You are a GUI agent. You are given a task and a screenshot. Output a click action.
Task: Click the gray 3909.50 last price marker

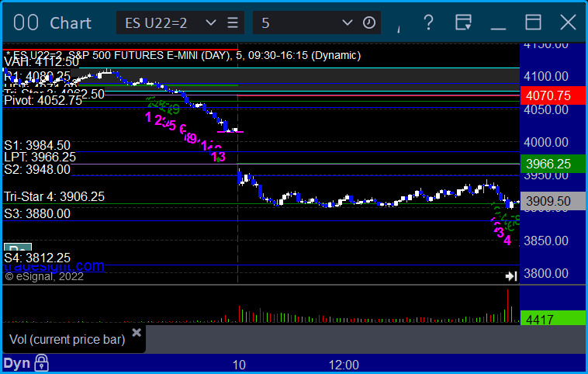(553, 201)
